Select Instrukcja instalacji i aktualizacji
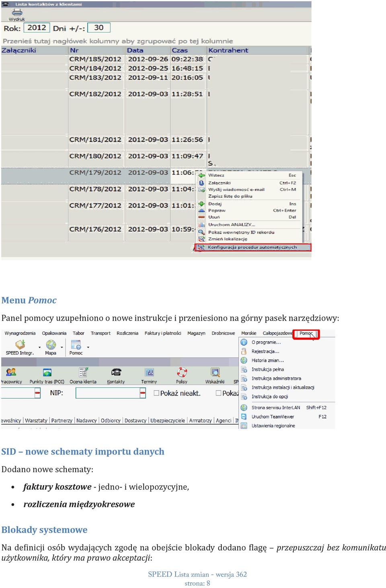The image size is (386, 588). (x=283, y=387)
